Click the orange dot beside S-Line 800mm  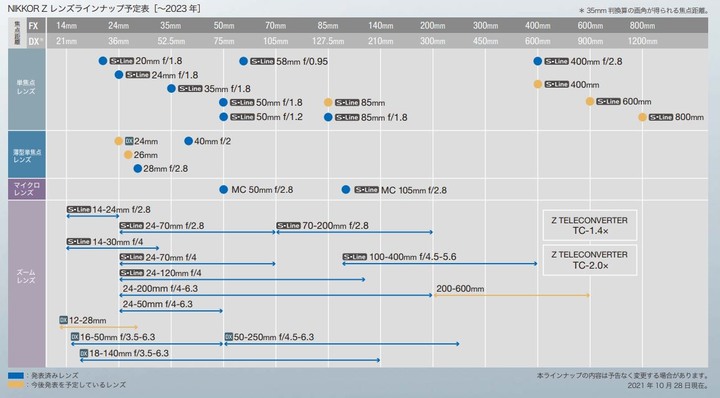coord(642,117)
